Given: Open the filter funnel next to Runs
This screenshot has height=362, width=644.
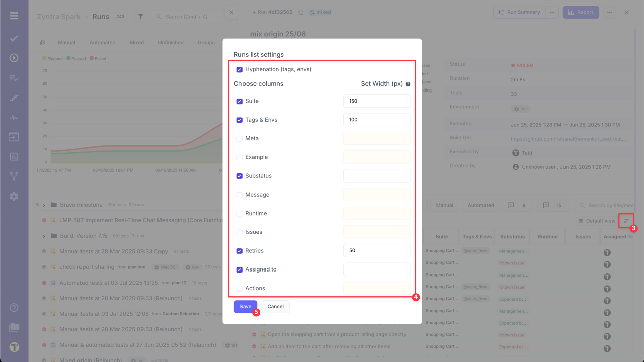Looking at the screenshot, I should click(140, 16).
